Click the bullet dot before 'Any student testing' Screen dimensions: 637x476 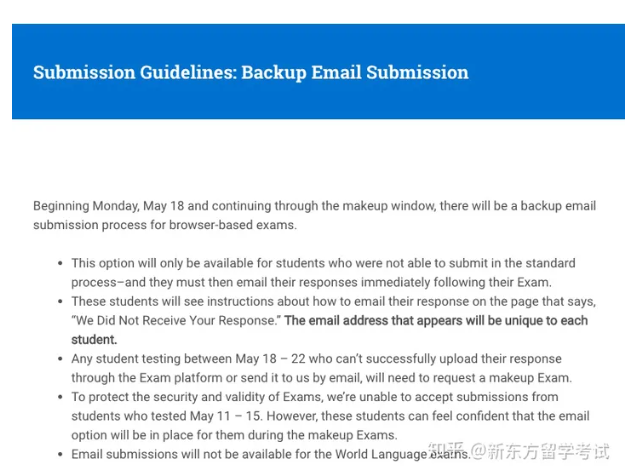(58, 359)
